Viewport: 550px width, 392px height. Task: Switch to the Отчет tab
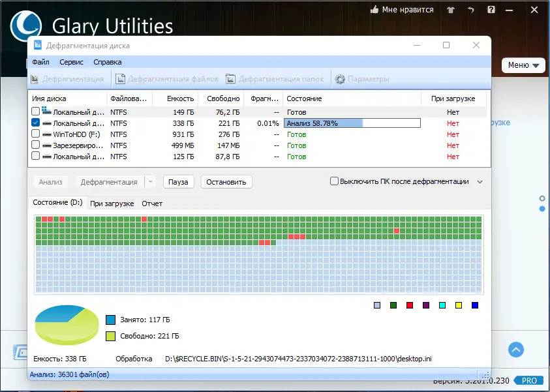pos(152,204)
